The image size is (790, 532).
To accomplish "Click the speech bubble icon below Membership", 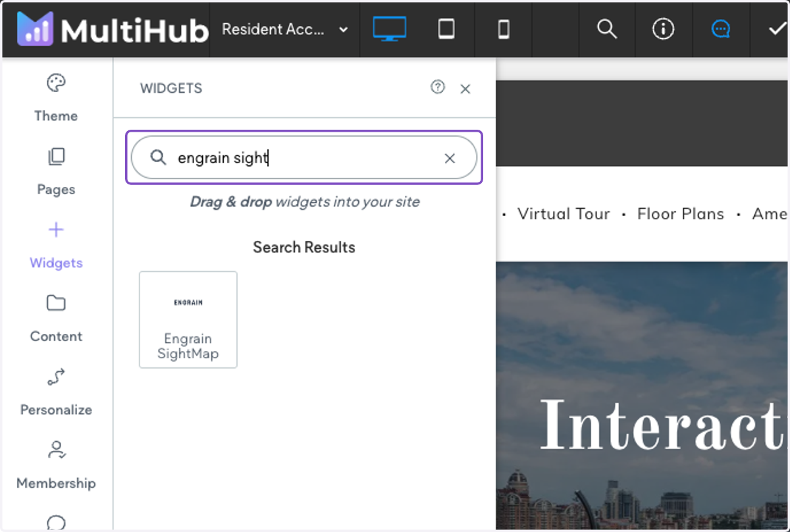I will (56, 523).
